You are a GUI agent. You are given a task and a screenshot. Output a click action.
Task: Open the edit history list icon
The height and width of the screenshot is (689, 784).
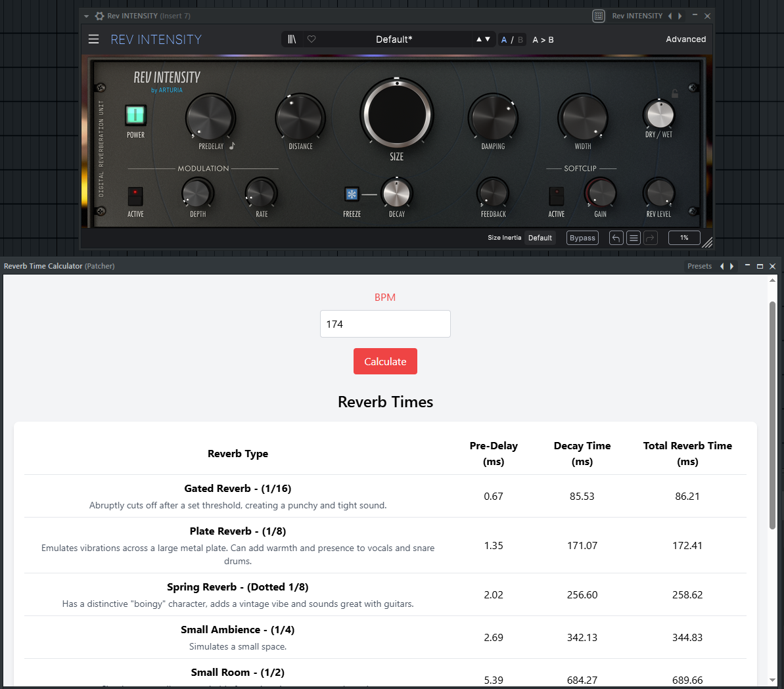(x=634, y=238)
